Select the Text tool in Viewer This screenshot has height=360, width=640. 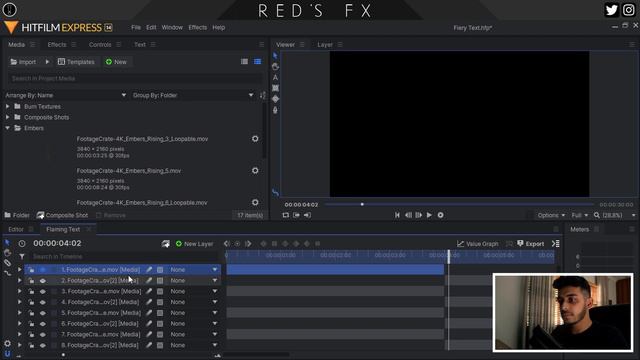tap(275, 78)
